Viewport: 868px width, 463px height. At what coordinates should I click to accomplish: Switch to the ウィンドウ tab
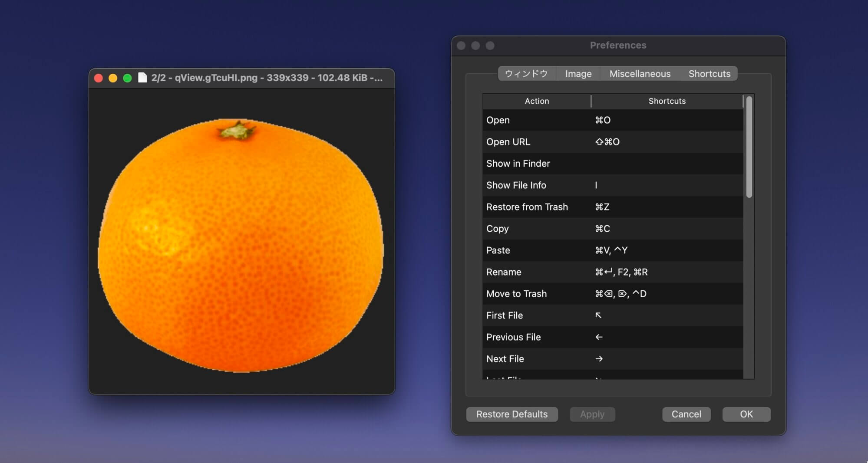tap(527, 74)
